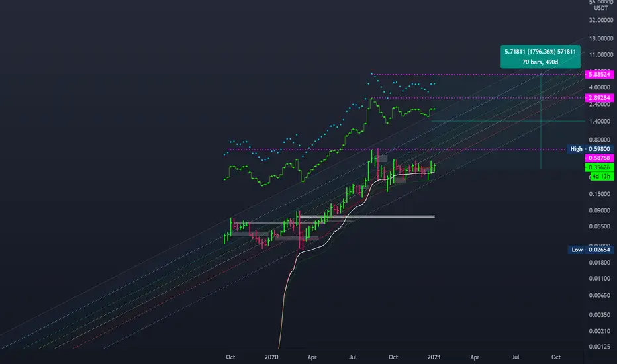Select the green 0.35626 current price label

599,167
